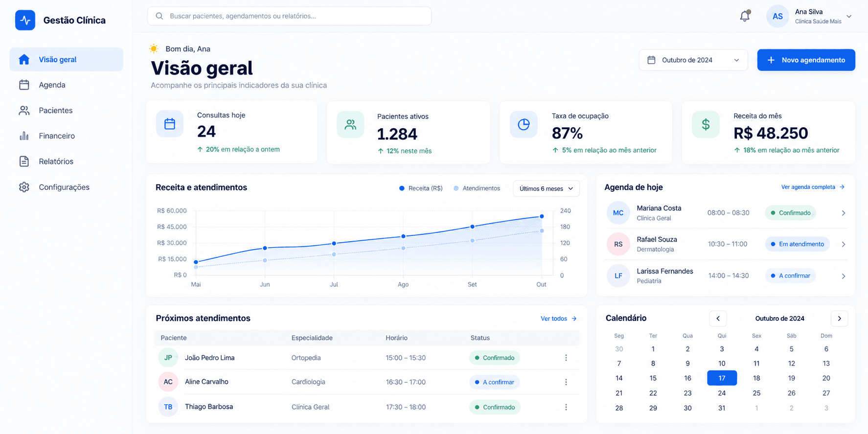Go to previous calendar month
This screenshot has width=868, height=434.
(x=718, y=319)
